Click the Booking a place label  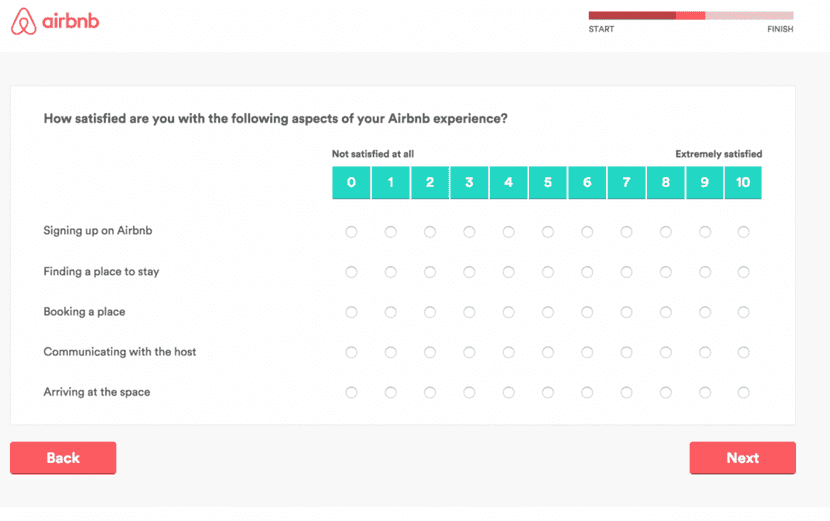[x=84, y=312]
